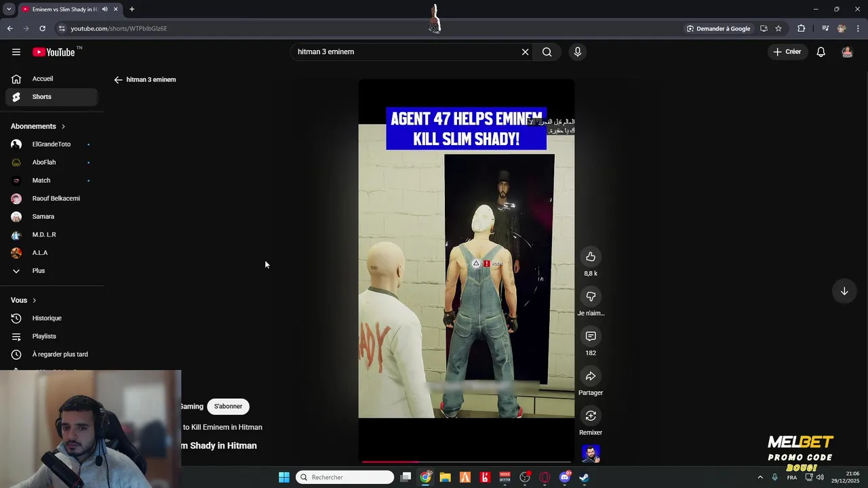Screen dimensions: 868x488
Task: Open Playlists in sidebar
Action: click(52, 336)
